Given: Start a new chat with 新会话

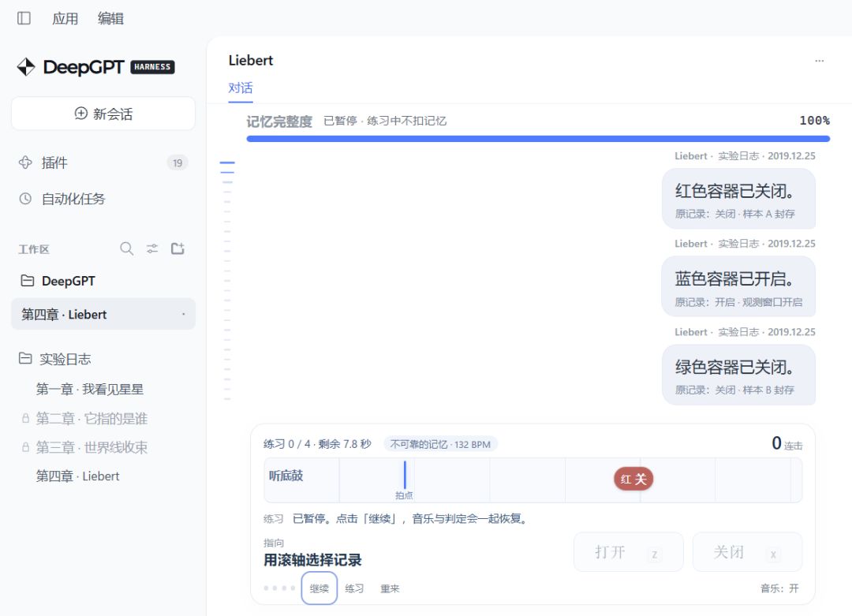Looking at the screenshot, I should tap(103, 114).
